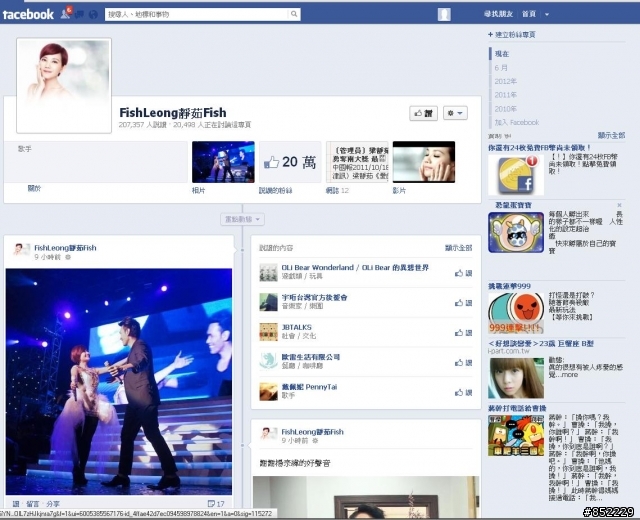This screenshot has height=520, width=640.
Task: Focus the Facebook search field
Action: pyautogui.click(x=196, y=14)
